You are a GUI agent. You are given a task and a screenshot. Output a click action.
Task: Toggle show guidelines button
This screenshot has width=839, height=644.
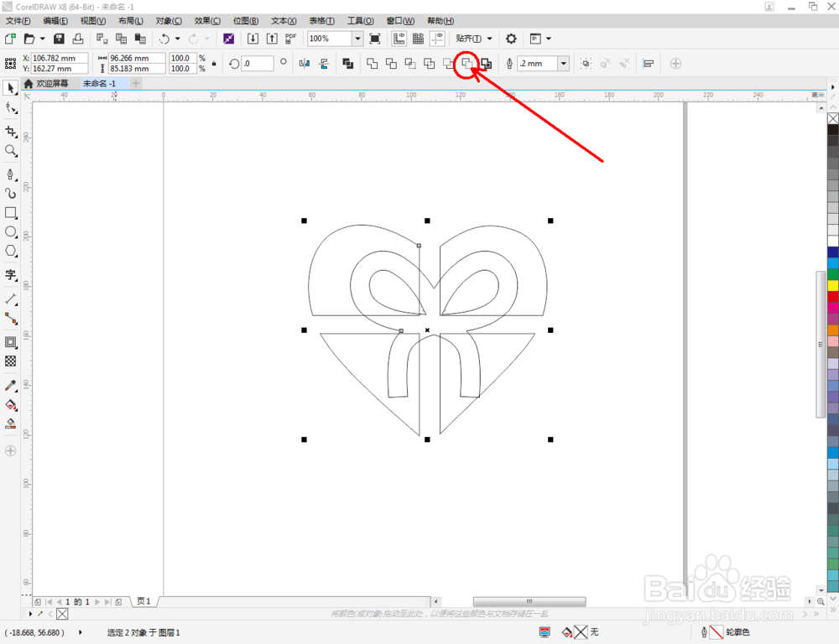(438, 39)
